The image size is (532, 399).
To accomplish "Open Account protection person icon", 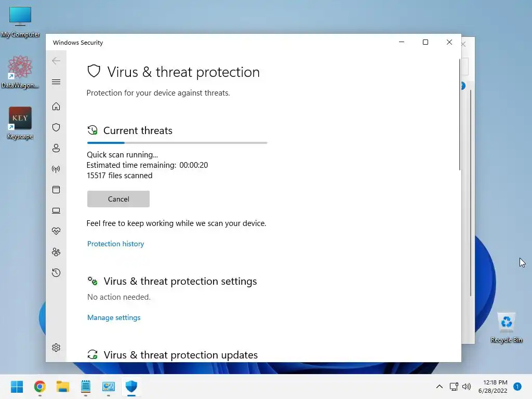I will 56,148.
